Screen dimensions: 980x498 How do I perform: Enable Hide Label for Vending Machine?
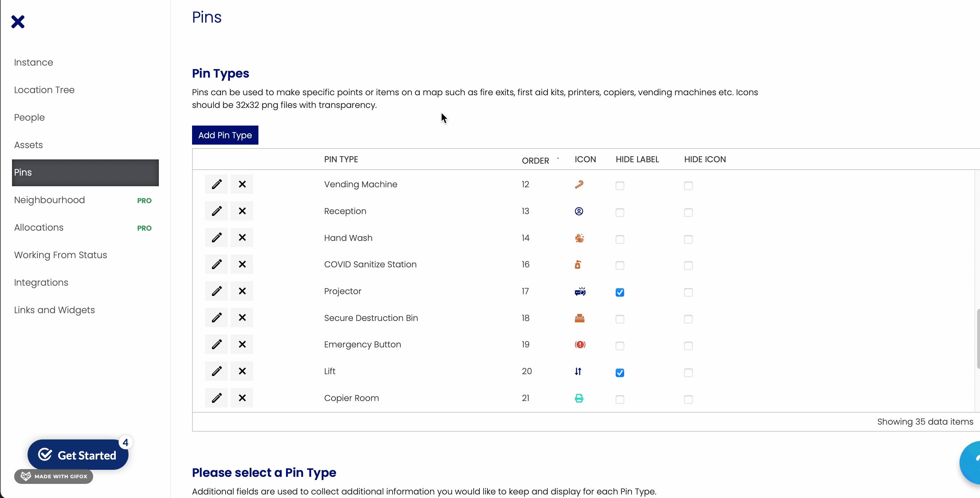pyautogui.click(x=620, y=186)
